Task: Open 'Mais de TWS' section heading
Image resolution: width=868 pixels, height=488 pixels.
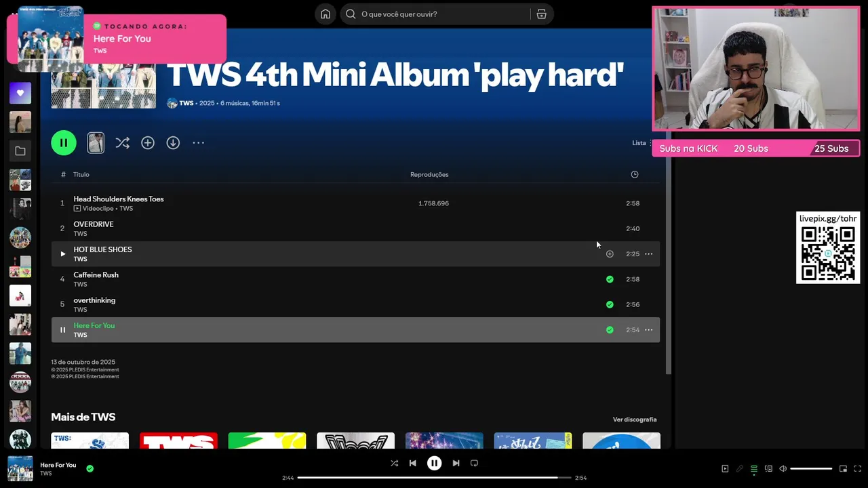Action: click(x=83, y=417)
